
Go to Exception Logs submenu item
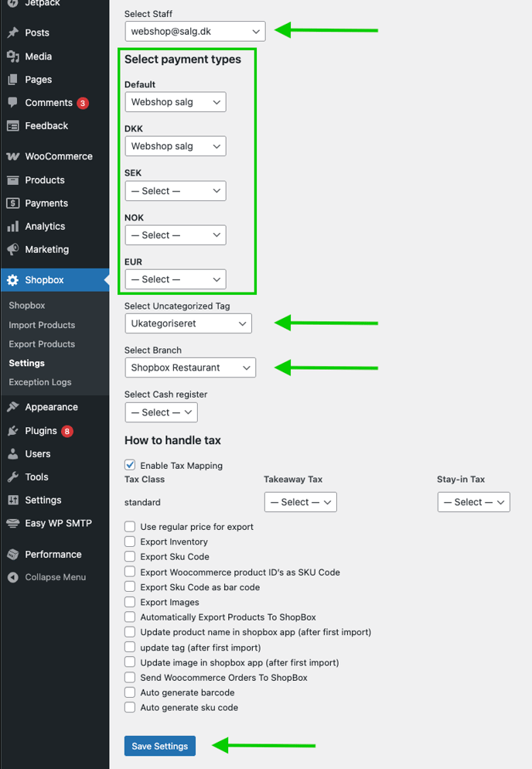39,382
